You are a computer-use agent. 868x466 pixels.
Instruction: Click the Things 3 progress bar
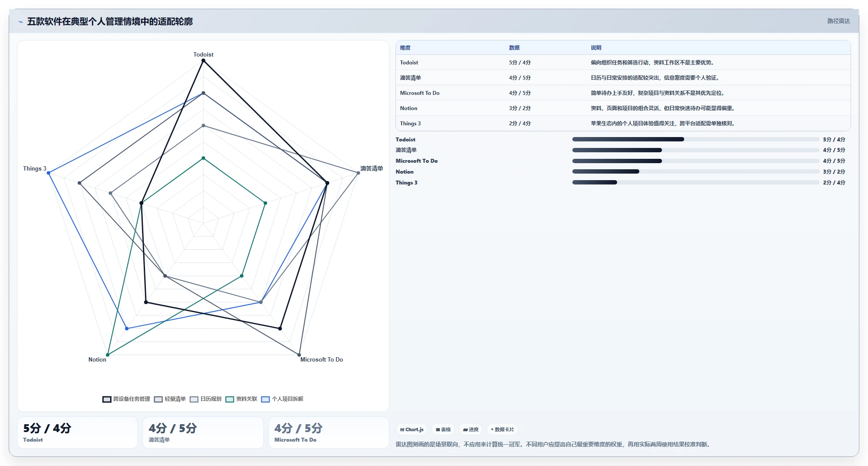tap(696, 182)
